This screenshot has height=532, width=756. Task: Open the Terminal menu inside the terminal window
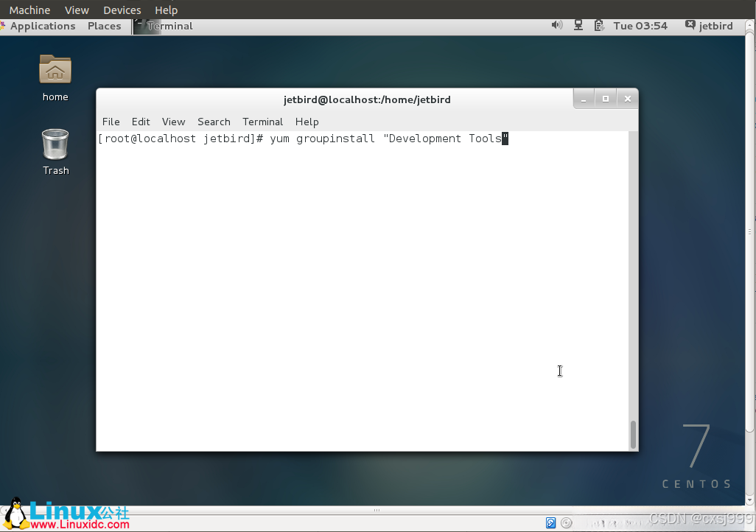click(x=262, y=122)
